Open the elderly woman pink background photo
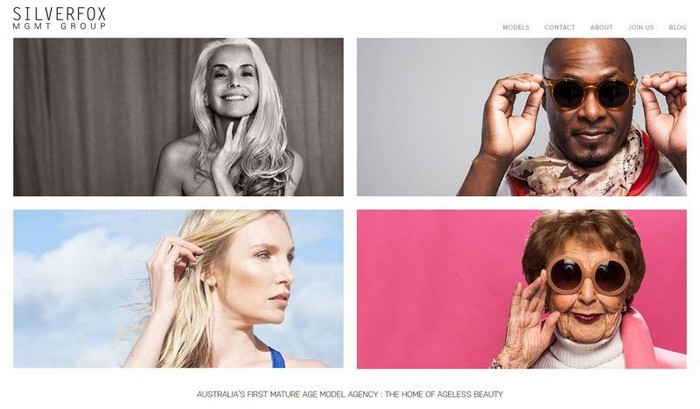Viewport: 700px width, 409px height. [521, 289]
